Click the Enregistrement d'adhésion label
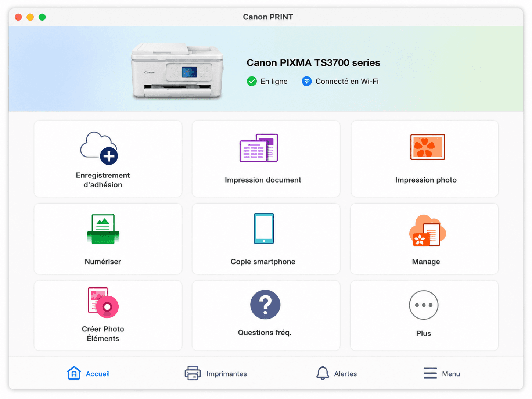Viewport: 532px width, 399px height. [x=103, y=180]
